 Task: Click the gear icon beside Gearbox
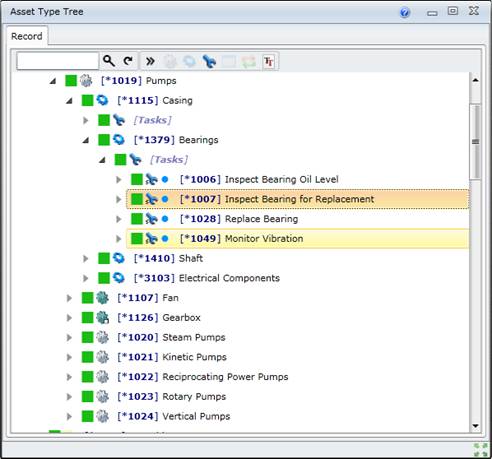(x=103, y=317)
